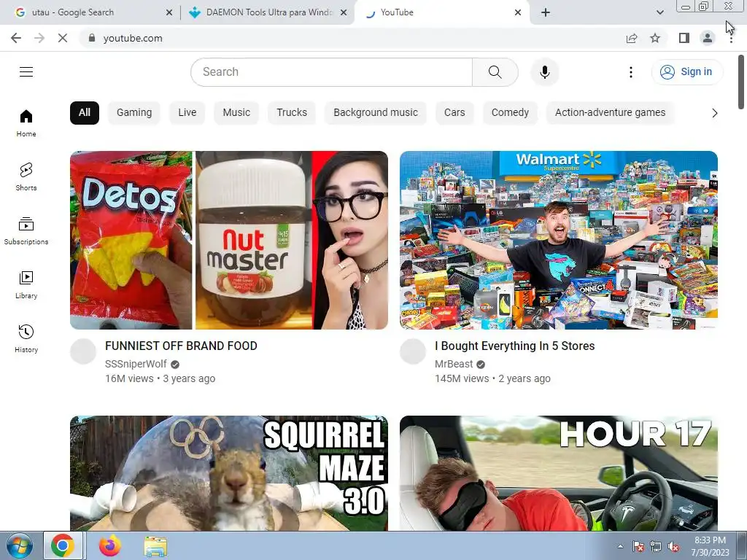Click the Sign in button
Image resolution: width=747 pixels, height=560 pixels.
pos(687,72)
